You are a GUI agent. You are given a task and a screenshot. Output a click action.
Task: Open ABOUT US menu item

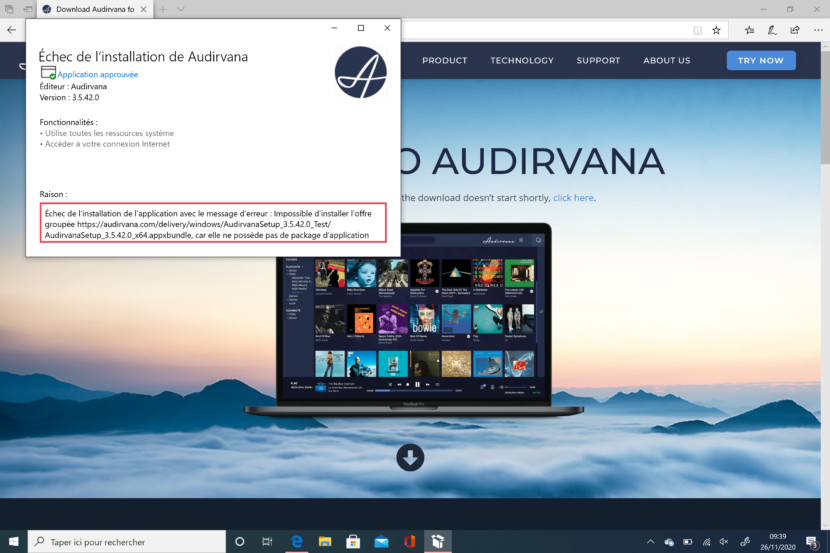coord(666,60)
